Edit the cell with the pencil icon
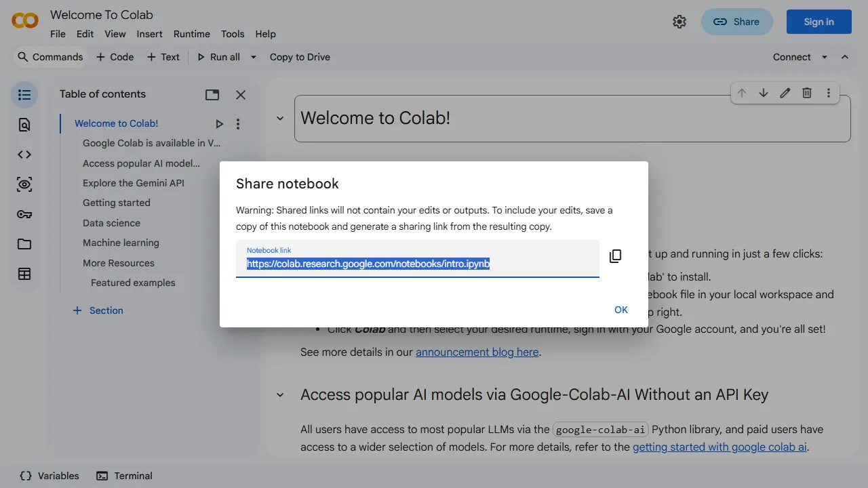This screenshot has width=868, height=488. click(x=785, y=93)
